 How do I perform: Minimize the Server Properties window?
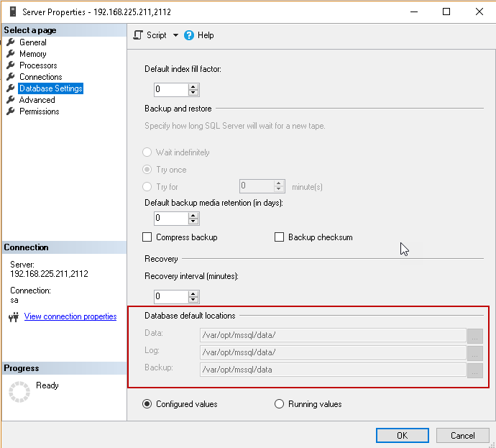(x=414, y=12)
